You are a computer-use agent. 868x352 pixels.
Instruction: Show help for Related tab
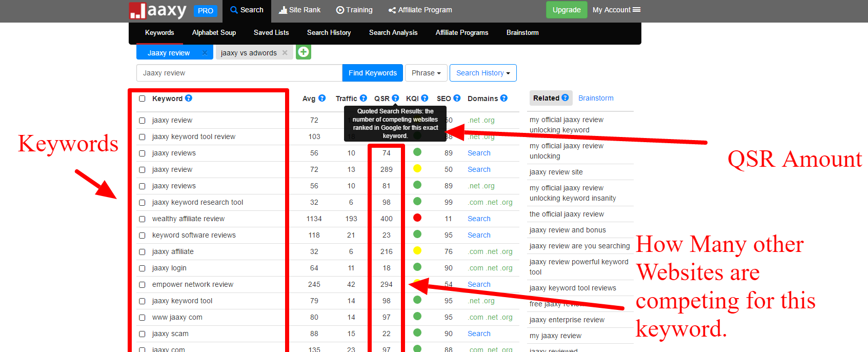[x=565, y=97]
